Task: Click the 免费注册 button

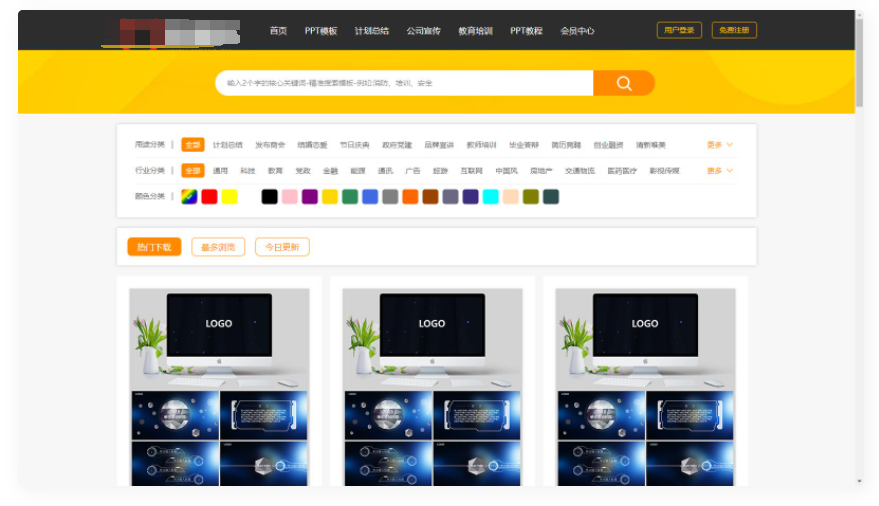Action: 734,31
